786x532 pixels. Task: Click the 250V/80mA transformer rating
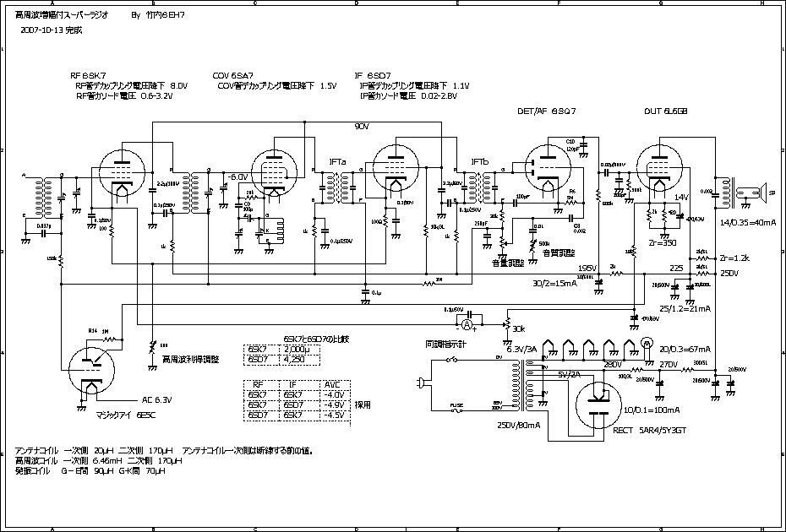tap(521, 425)
